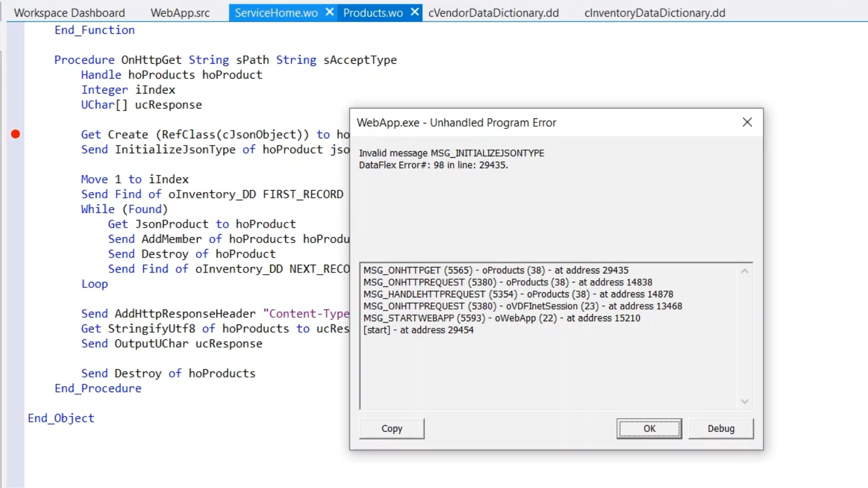Open cInventoryDataDictionary.dd tab

click(654, 13)
